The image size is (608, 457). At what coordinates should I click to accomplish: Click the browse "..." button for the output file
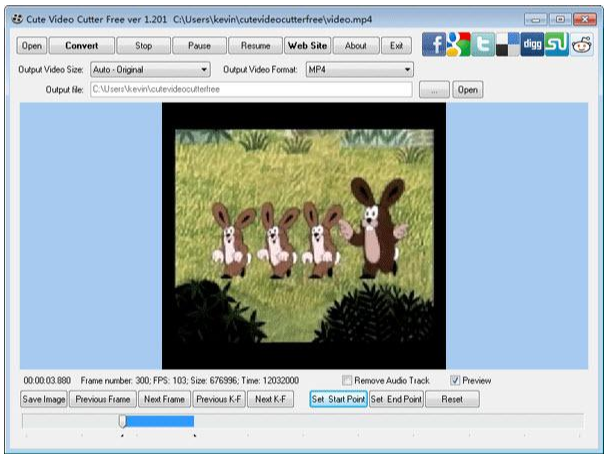(x=433, y=90)
